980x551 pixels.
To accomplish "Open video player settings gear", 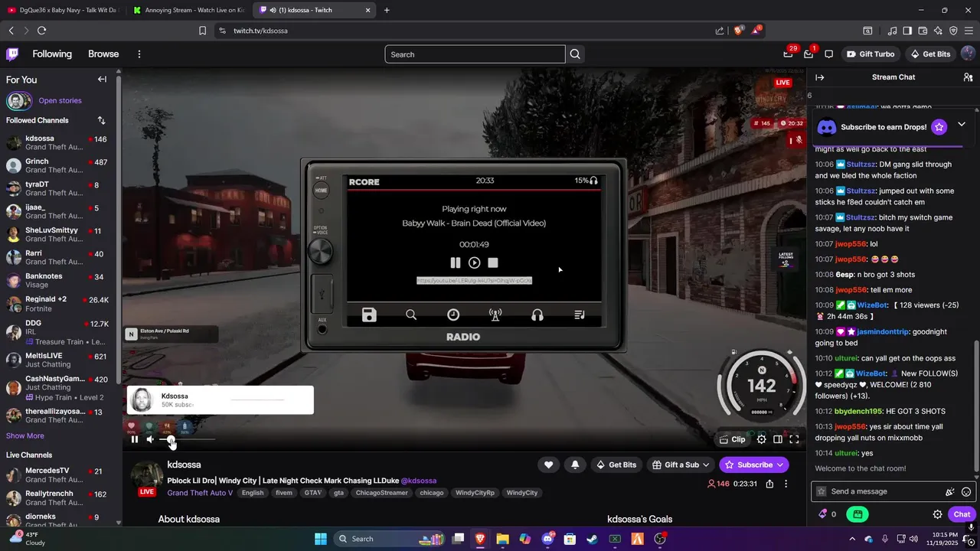I will (761, 439).
